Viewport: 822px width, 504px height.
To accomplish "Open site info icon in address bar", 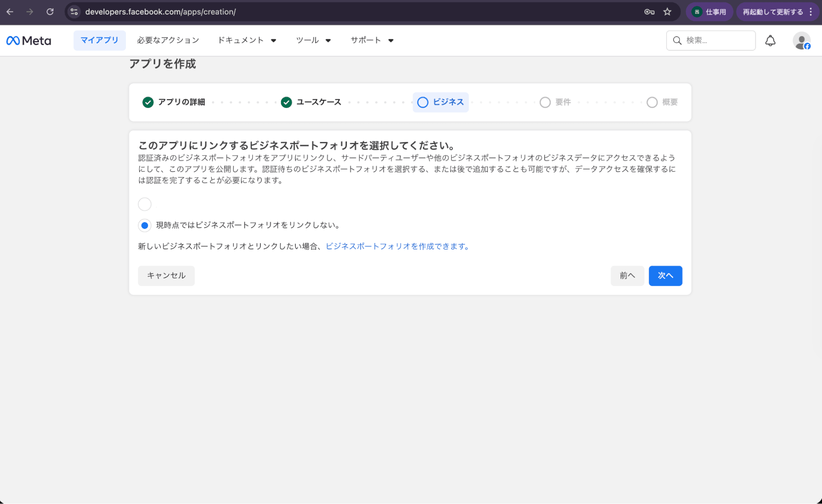I will (74, 12).
